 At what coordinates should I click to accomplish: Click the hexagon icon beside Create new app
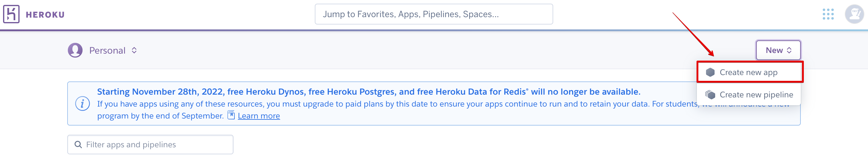710,72
